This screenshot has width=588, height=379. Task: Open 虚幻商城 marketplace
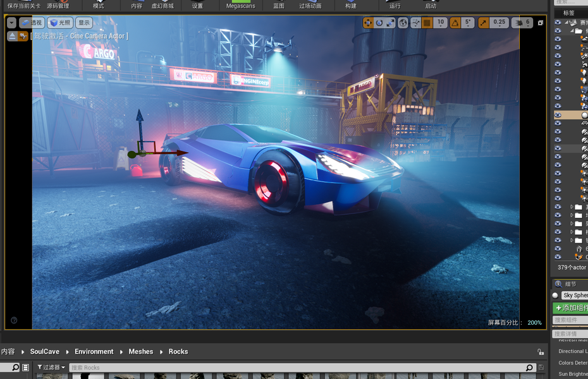162,5
